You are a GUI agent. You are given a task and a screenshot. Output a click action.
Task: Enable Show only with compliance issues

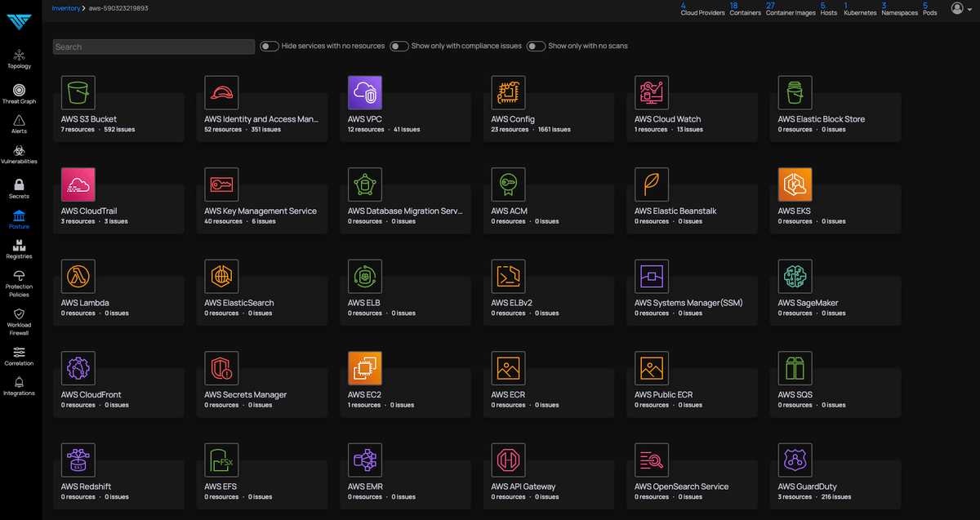(399, 47)
